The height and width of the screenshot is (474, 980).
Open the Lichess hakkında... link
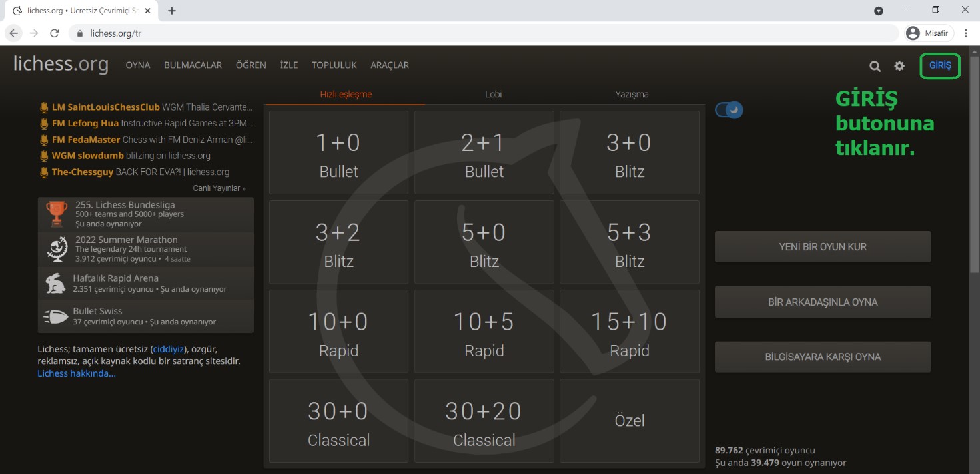coord(77,373)
